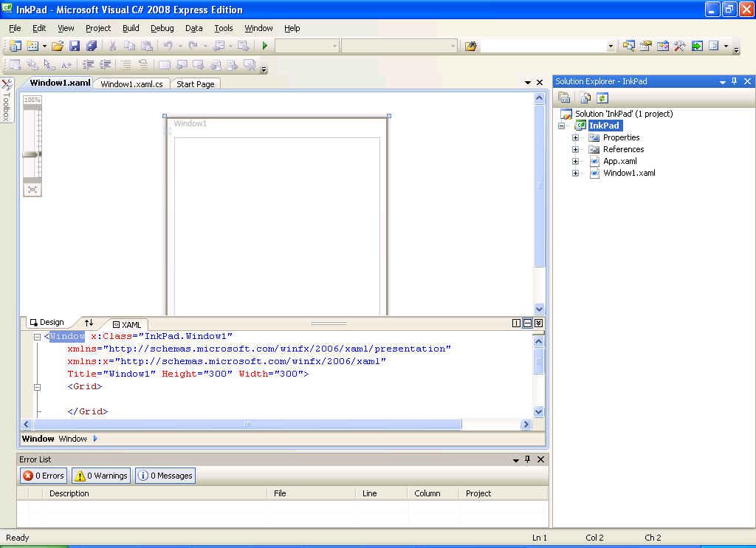
Task: Open the Properties Window toolbar icon
Action: (645, 46)
